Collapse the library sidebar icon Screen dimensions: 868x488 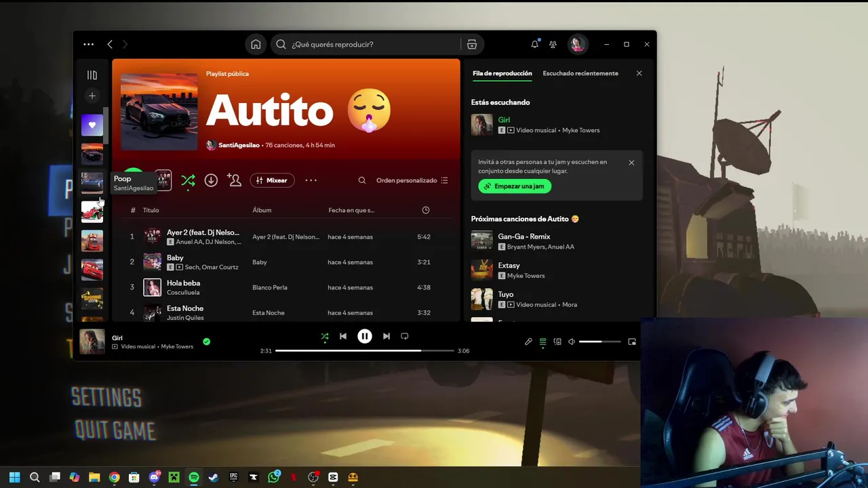pyautogui.click(x=92, y=75)
